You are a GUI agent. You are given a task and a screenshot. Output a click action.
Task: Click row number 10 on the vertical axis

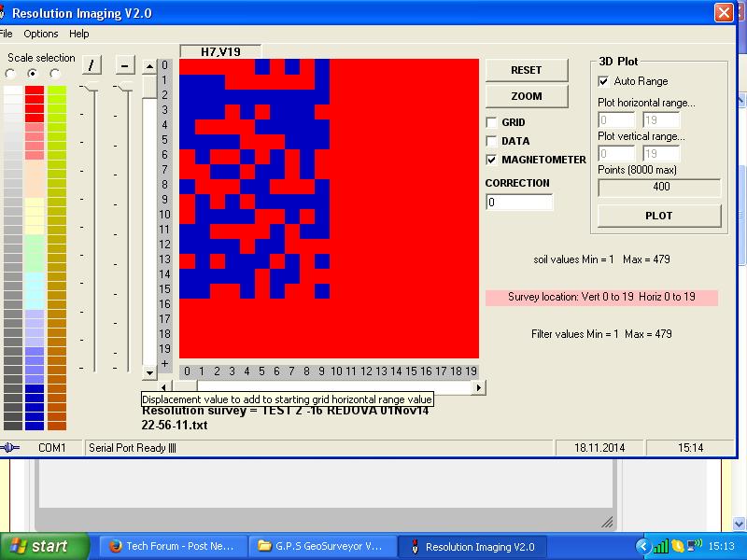tap(165, 215)
